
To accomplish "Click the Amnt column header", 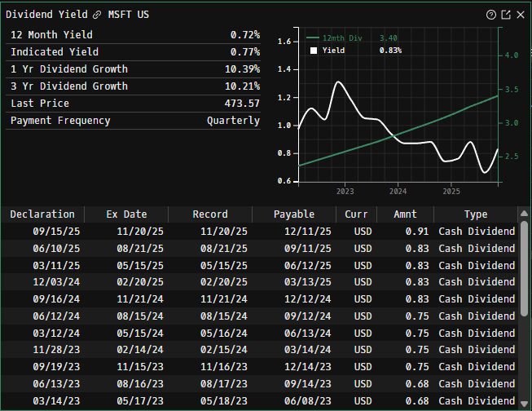I will pyautogui.click(x=405, y=214).
